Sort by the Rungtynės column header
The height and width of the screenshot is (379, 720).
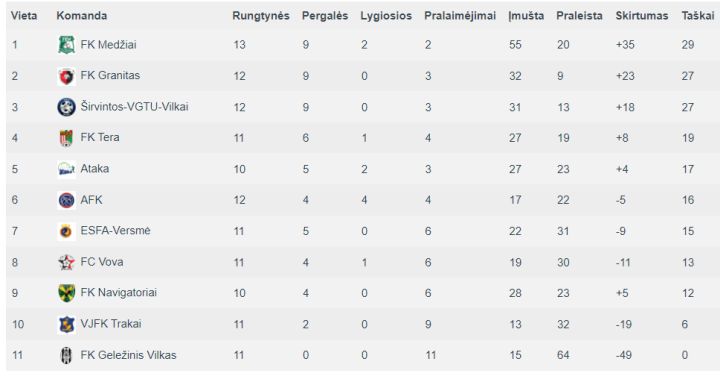tap(260, 16)
